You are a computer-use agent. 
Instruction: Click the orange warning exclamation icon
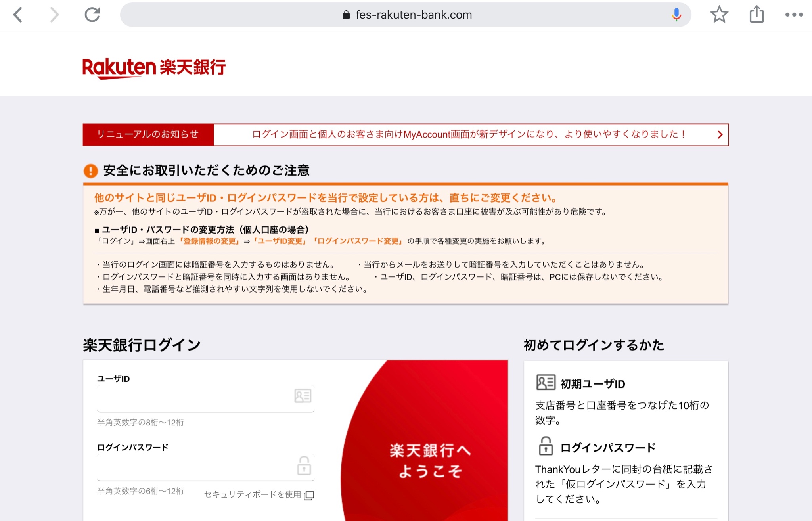(91, 171)
